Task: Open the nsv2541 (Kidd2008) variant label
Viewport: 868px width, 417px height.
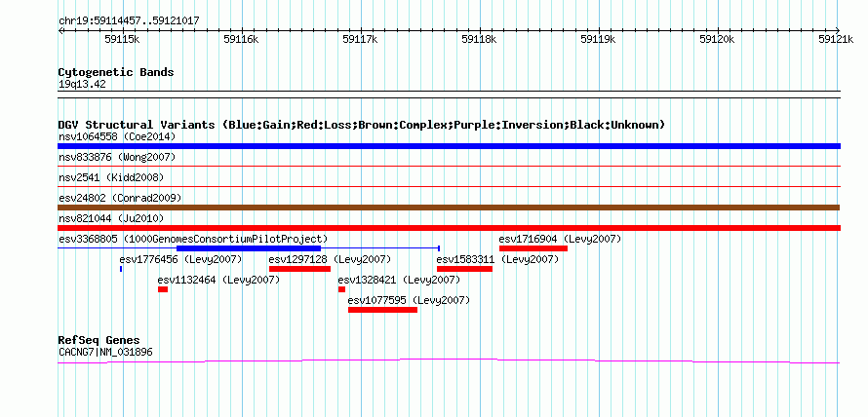Action: click(x=111, y=177)
